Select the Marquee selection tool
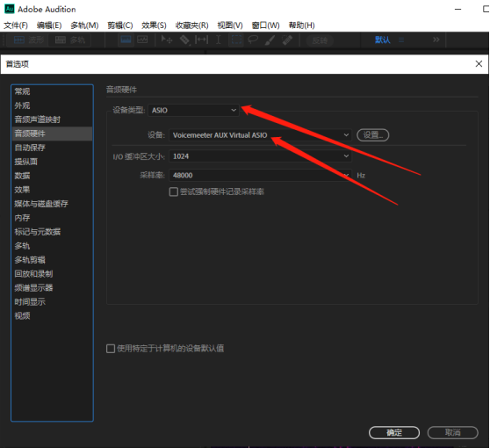This screenshot has width=490, height=448. (x=236, y=40)
